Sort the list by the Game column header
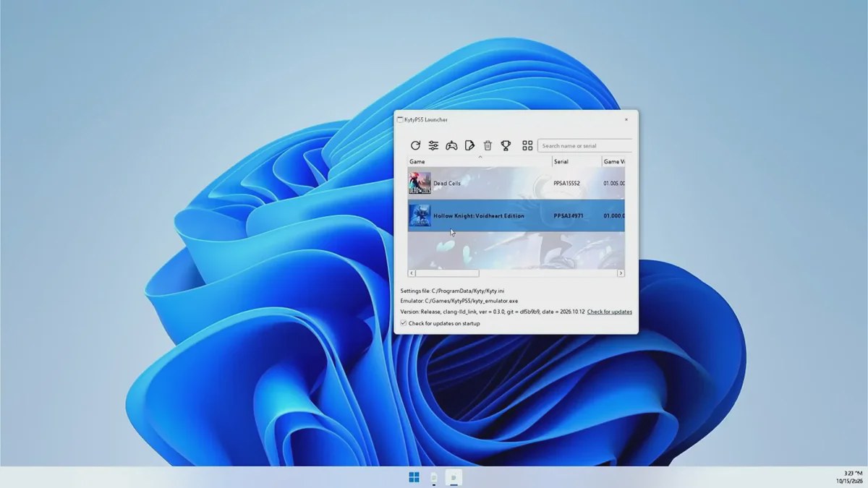Screen dimensions: 868x488 pos(480,161)
